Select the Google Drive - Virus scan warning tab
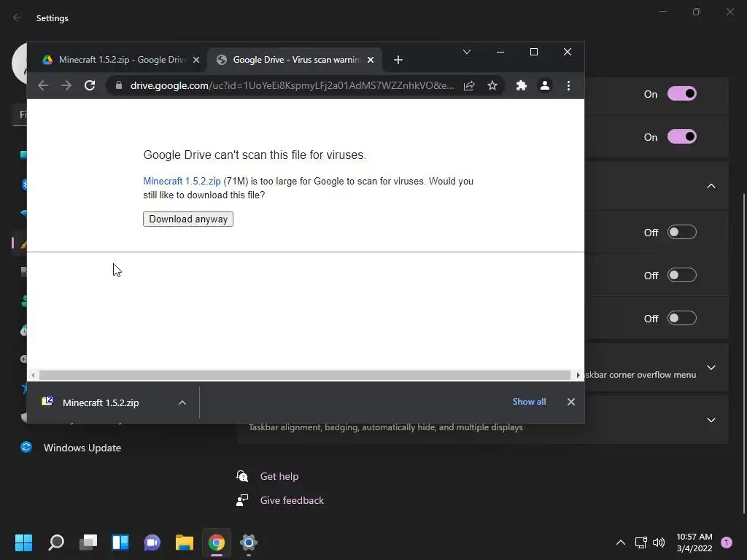 pyautogui.click(x=295, y=60)
